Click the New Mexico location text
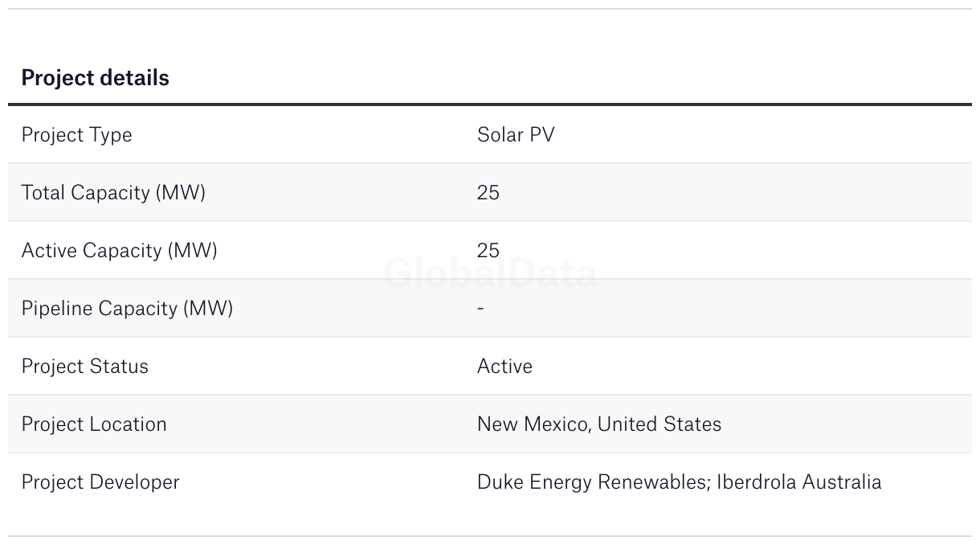This screenshot has width=980, height=545. (x=532, y=424)
